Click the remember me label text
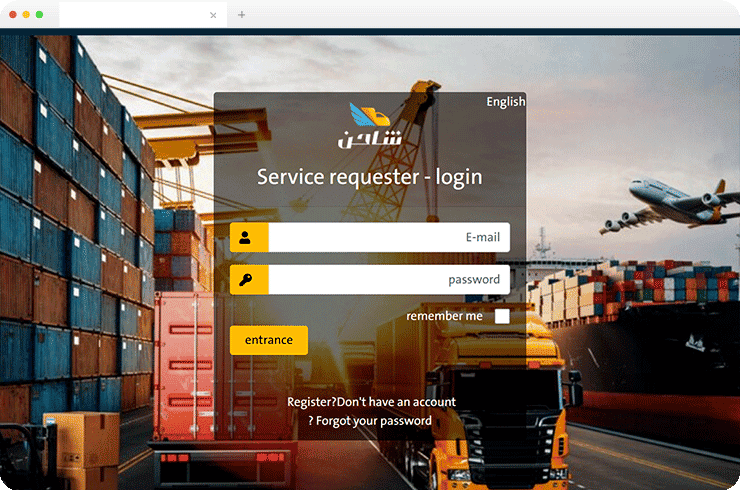This screenshot has height=490, width=740. 444,316
